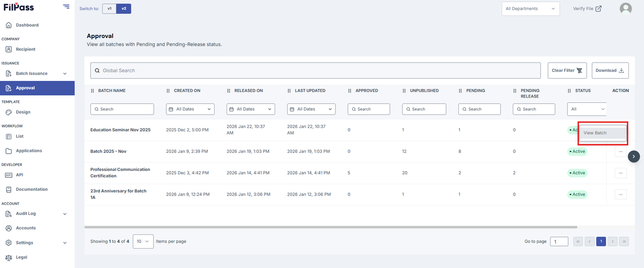The height and width of the screenshot is (268, 644).
Task: Expand the Audit Log submenu
Action: [65, 213]
